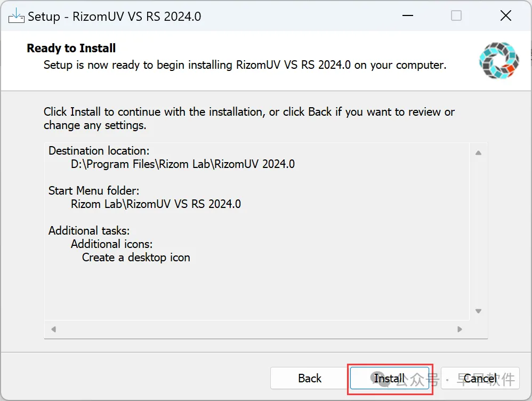
Task: Click the Install button
Action: [x=390, y=379]
